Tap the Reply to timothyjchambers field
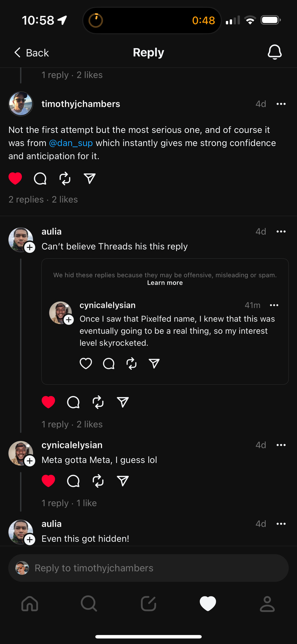This screenshot has width=297, height=644. pyautogui.click(x=148, y=568)
